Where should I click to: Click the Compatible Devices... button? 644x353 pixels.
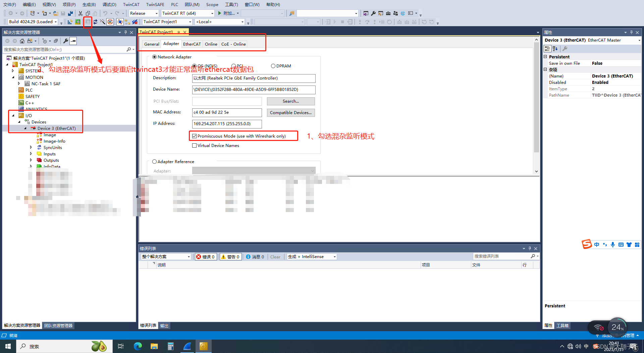(x=291, y=113)
